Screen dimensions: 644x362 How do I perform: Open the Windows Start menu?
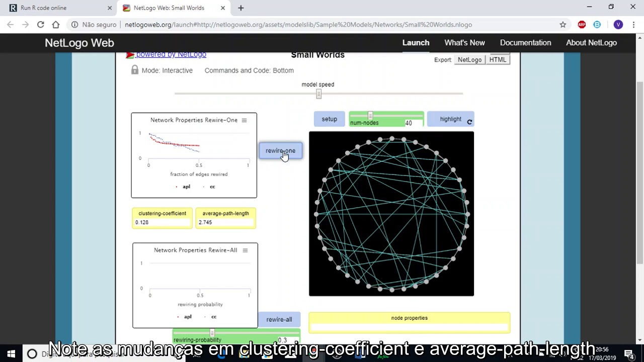pos(11,354)
